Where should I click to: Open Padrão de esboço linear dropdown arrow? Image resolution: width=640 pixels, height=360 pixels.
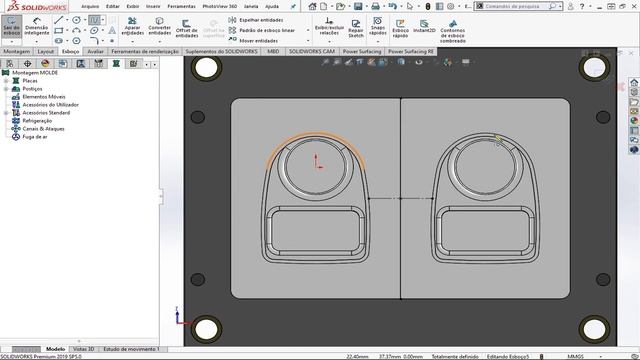pyautogui.click(x=308, y=31)
